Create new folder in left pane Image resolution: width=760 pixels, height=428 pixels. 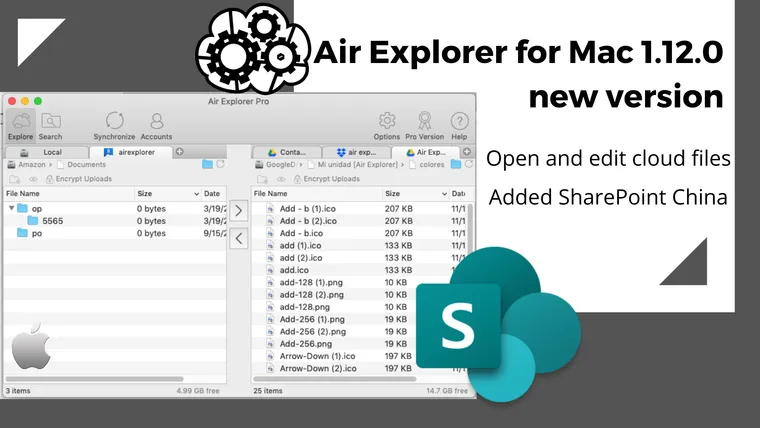[x=15, y=179]
